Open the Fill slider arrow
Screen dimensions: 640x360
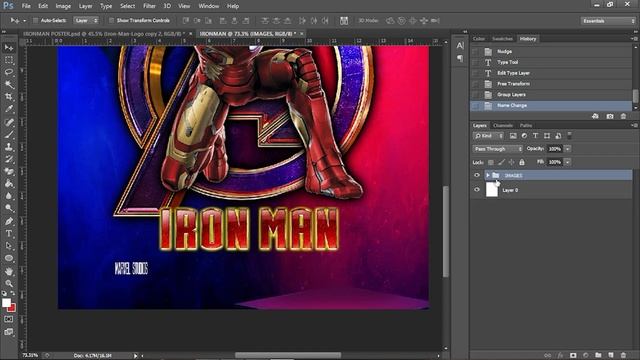click(567, 162)
